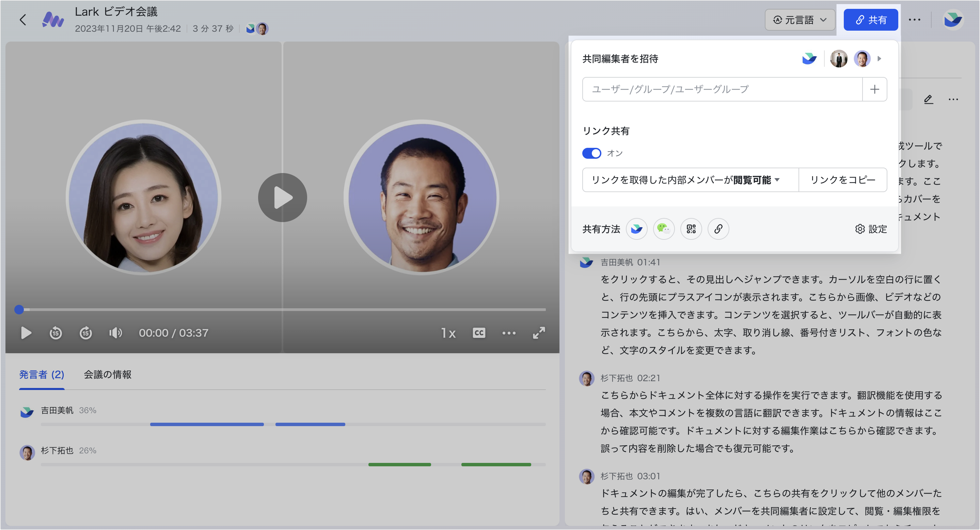Toggle closed captions CC button

click(478, 333)
